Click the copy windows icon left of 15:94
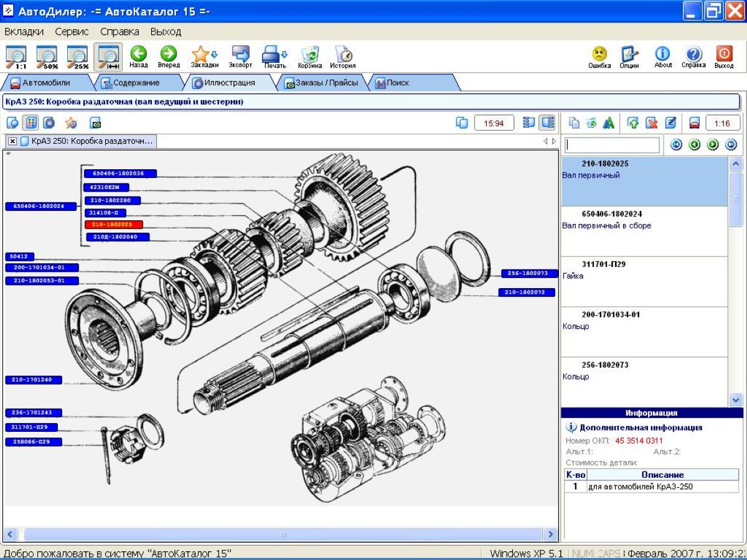747x560 pixels. click(x=462, y=123)
